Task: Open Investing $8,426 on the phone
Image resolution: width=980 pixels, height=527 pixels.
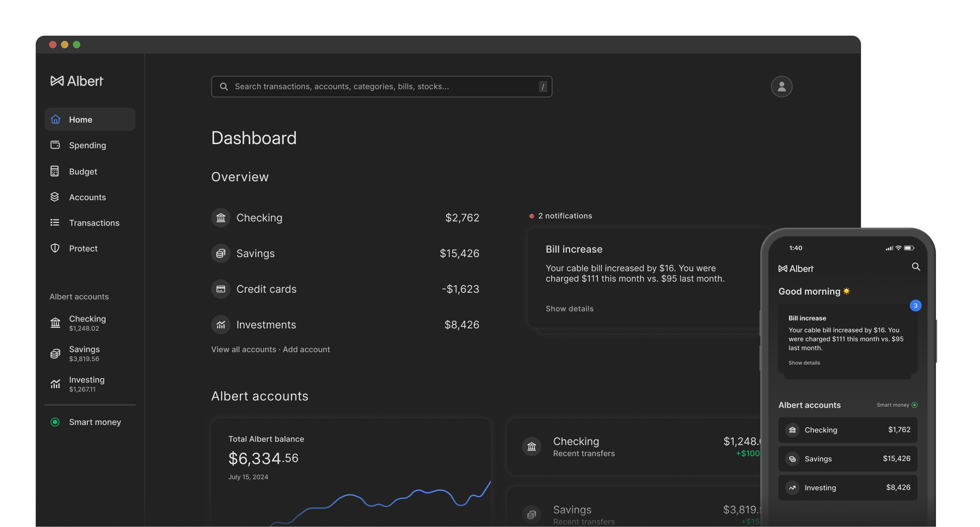Action: click(x=848, y=488)
